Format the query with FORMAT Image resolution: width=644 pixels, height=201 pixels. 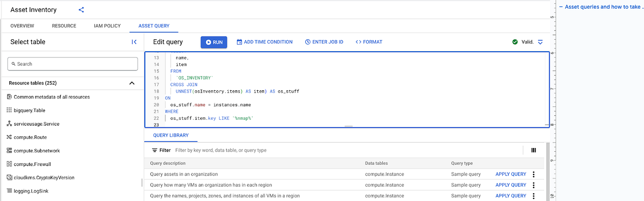click(x=369, y=42)
